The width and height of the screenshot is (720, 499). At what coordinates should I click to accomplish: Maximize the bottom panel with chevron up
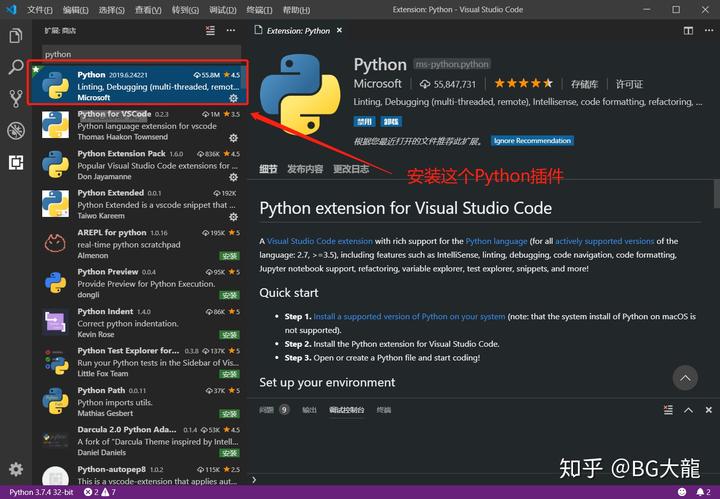click(688, 410)
